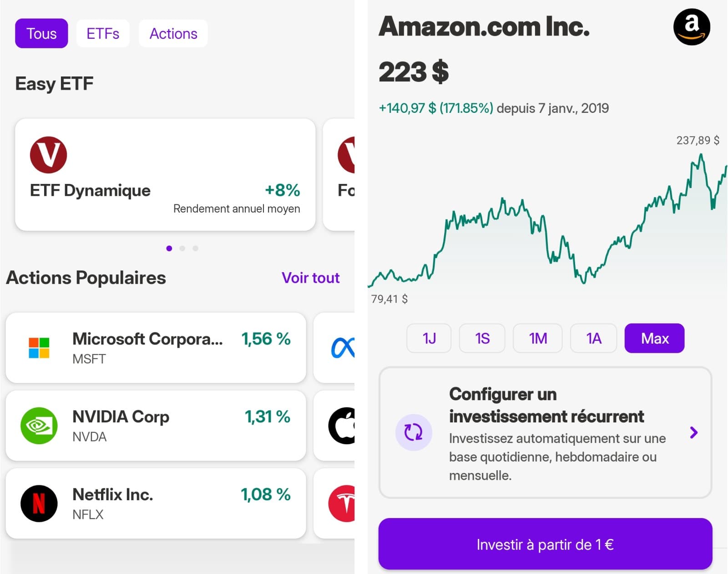Screen dimensions: 728x574
Task: Select the NVIDIA logo icon
Action: click(x=38, y=426)
